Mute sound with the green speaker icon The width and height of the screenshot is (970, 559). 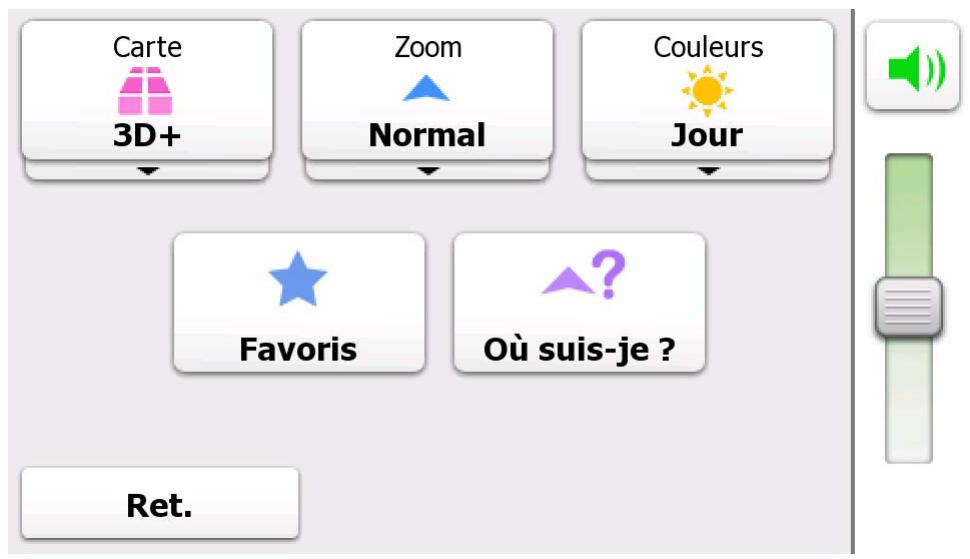pyautogui.click(x=912, y=71)
